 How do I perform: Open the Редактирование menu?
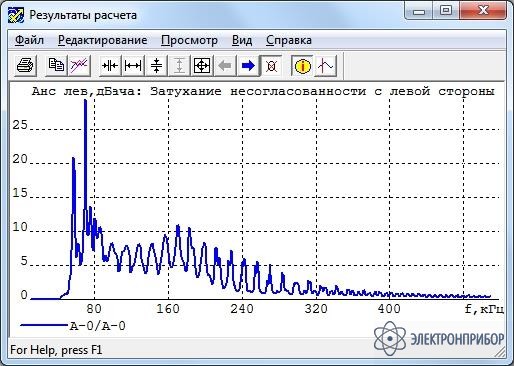click(x=102, y=40)
